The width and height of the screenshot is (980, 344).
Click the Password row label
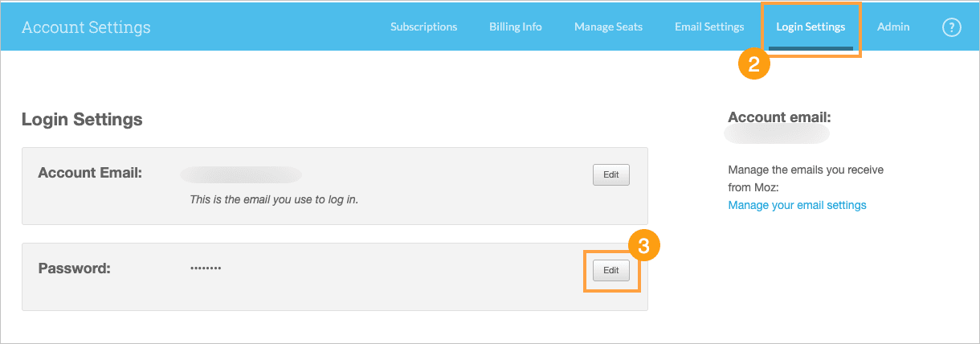(74, 268)
